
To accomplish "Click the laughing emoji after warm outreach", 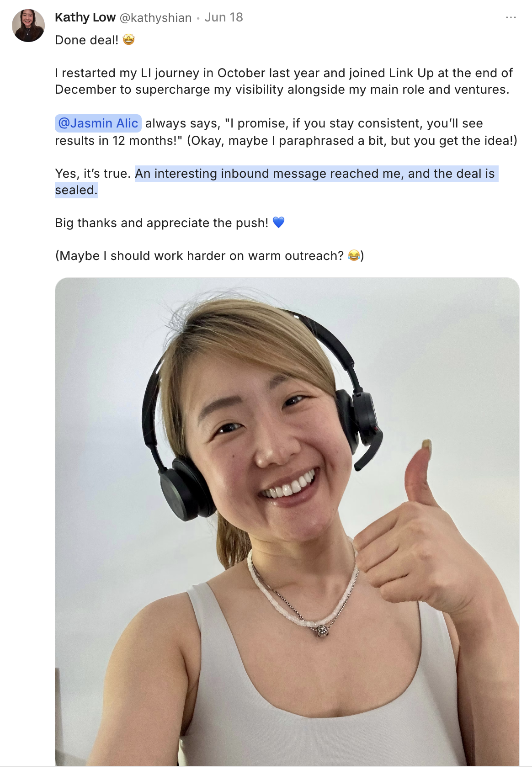I will [354, 255].
